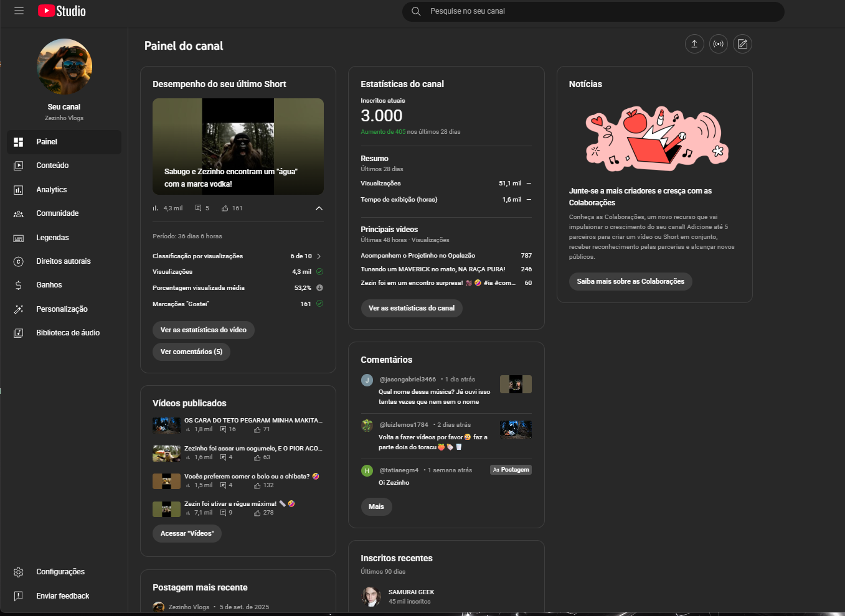Click the search magnifier icon
This screenshot has width=845, height=616.
pyautogui.click(x=416, y=11)
